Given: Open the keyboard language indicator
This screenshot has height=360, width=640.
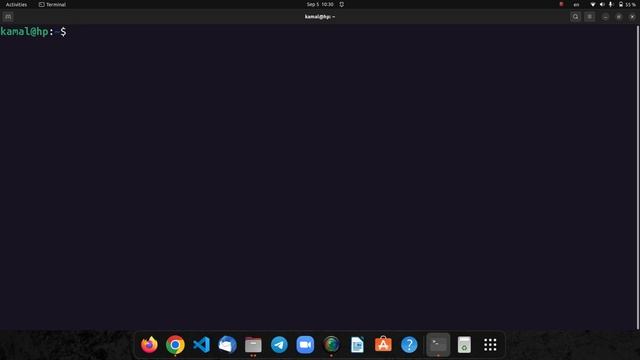Looking at the screenshot, I should coord(576,4).
